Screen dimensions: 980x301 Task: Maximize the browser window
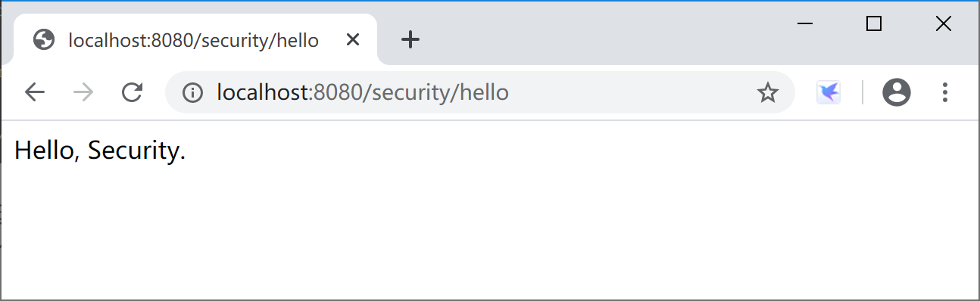click(873, 23)
